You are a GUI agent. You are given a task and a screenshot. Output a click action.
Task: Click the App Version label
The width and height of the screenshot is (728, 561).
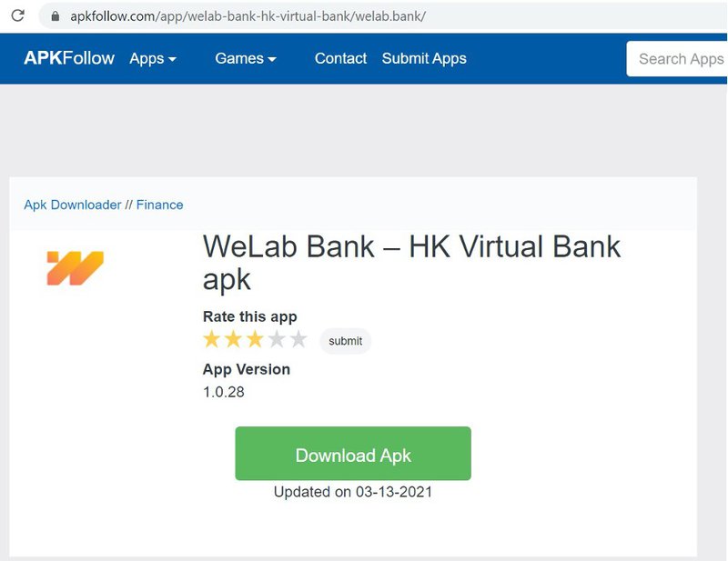tap(247, 369)
